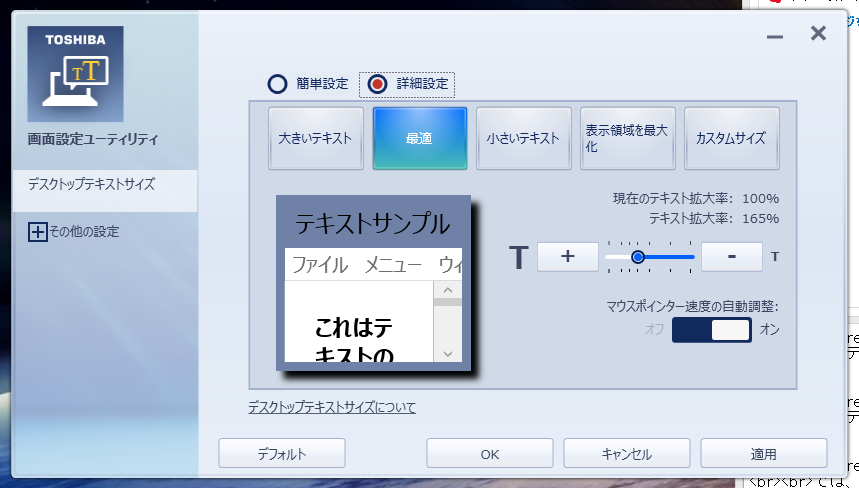Select the 詳細設定 radio button
Screen dimensions: 859x488
point(377,84)
